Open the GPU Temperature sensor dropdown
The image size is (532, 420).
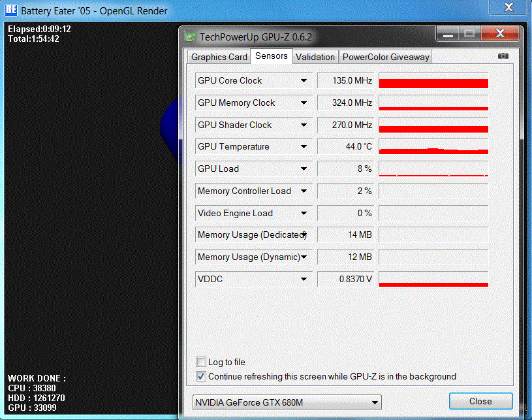304,147
